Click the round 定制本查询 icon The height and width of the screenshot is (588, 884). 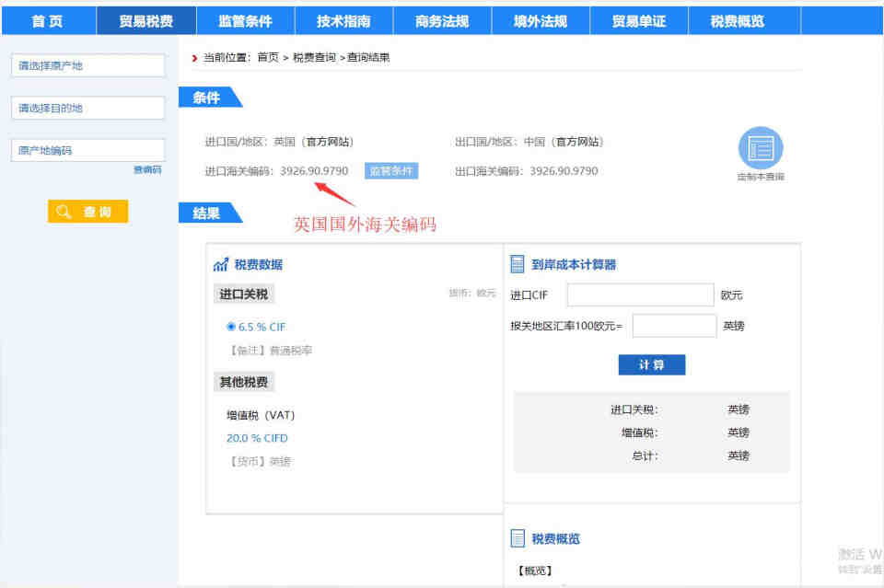(761, 148)
